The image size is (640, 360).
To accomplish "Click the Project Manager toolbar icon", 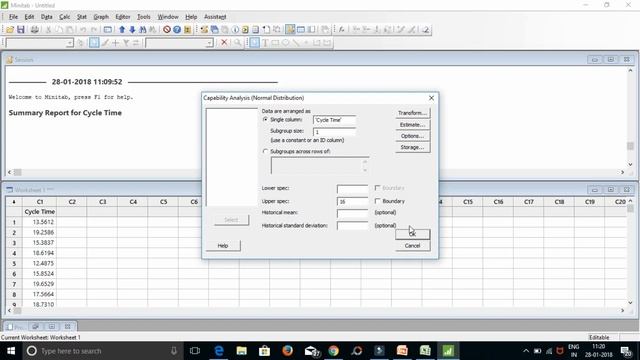I will [x=311, y=29].
